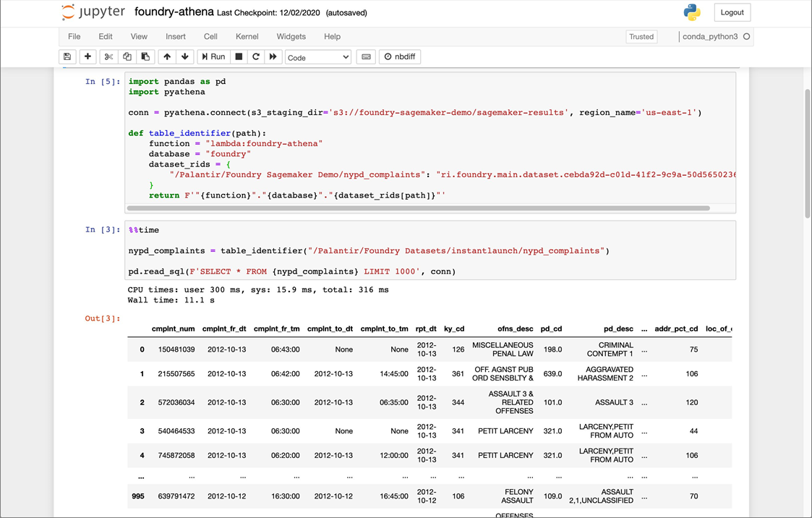Click the cmplnt_to_tm column header
Viewport: 812px width, 518px height.
click(x=384, y=329)
